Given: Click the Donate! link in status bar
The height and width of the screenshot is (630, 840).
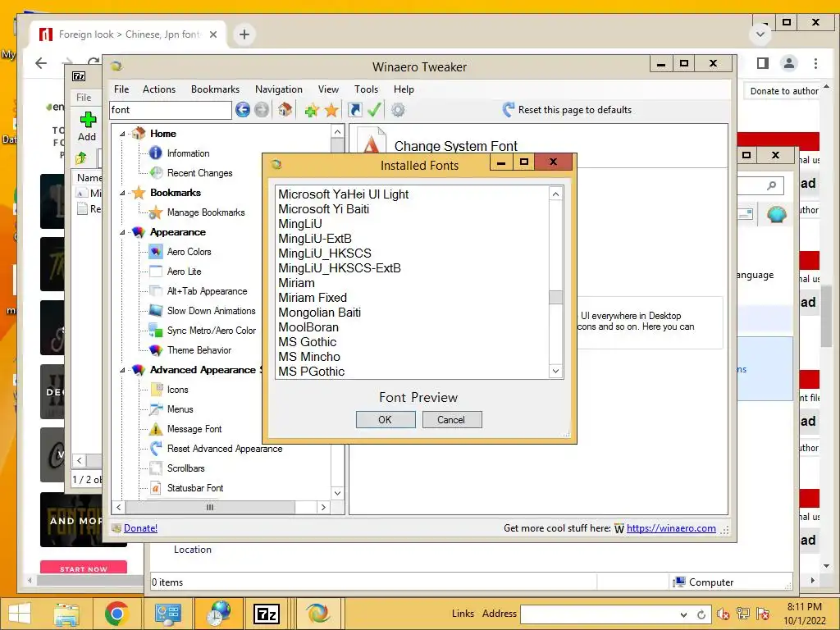Looking at the screenshot, I should [x=140, y=528].
